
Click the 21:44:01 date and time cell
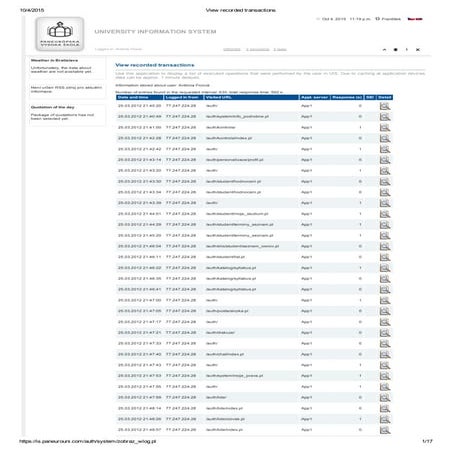coord(139,214)
